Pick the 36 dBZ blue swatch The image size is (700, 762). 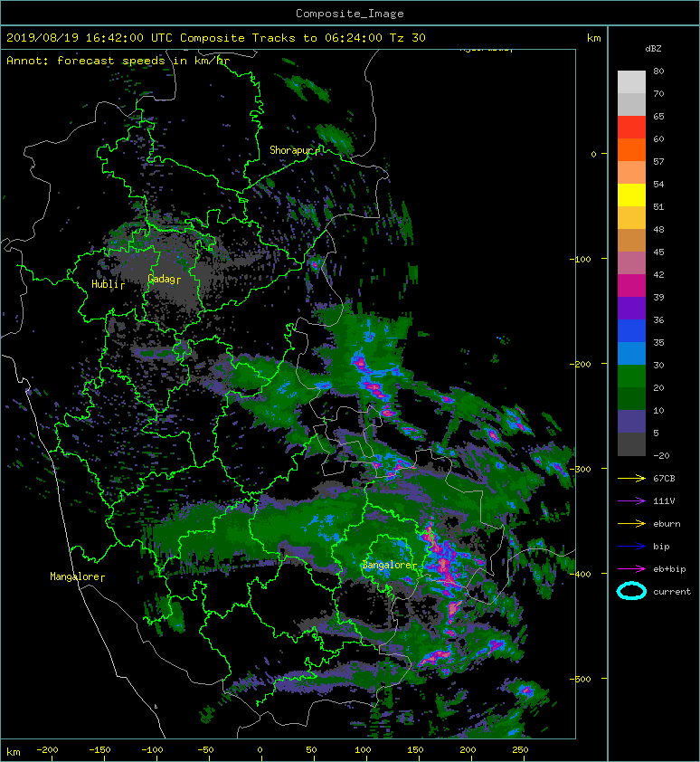pyautogui.click(x=631, y=330)
